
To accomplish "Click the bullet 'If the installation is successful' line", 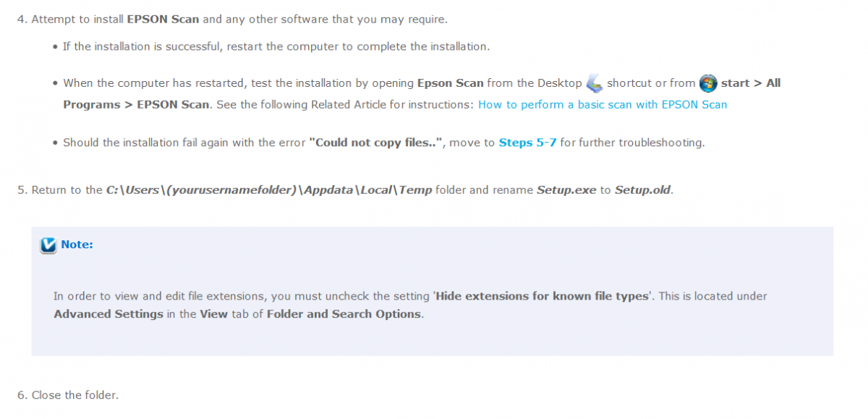I will [x=276, y=46].
